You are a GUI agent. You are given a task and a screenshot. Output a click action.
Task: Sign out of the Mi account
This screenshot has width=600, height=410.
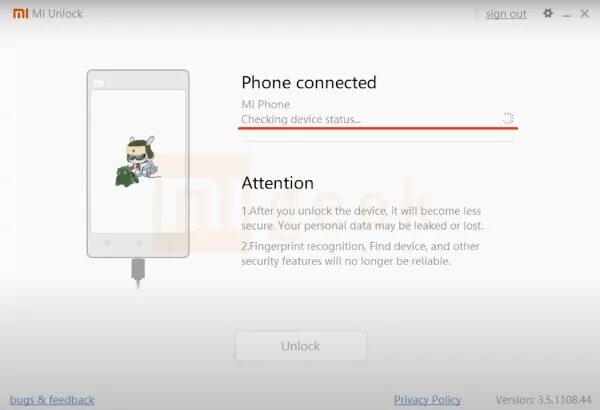coord(506,14)
